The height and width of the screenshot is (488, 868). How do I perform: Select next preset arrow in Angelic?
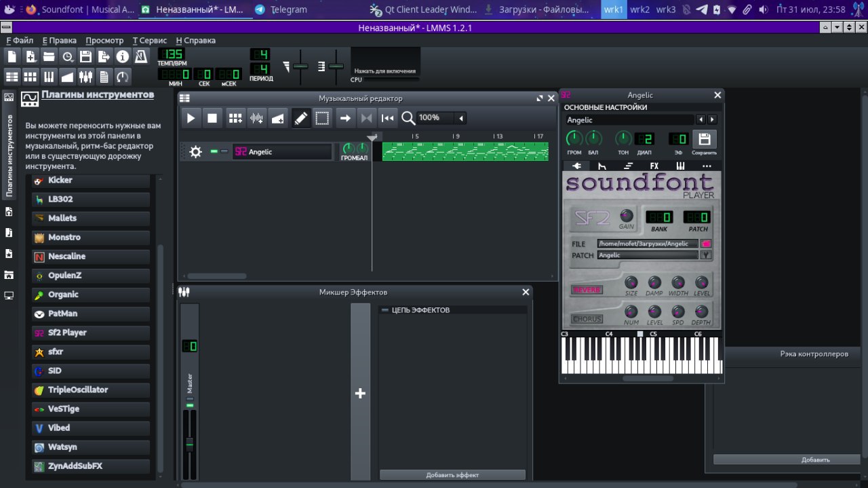click(712, 120)
